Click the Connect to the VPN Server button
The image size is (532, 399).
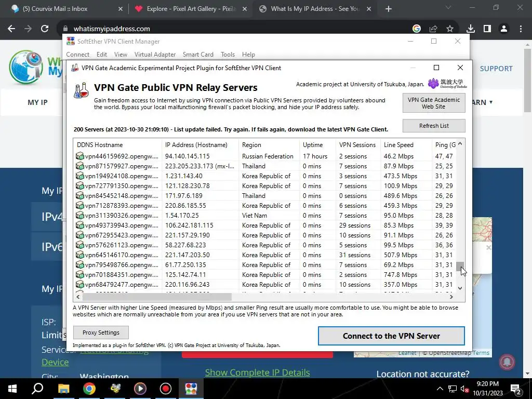pos(391,336)
